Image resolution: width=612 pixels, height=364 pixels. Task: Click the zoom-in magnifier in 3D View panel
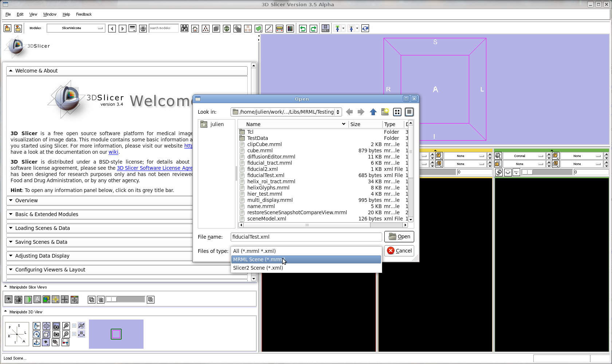point(66,326)
